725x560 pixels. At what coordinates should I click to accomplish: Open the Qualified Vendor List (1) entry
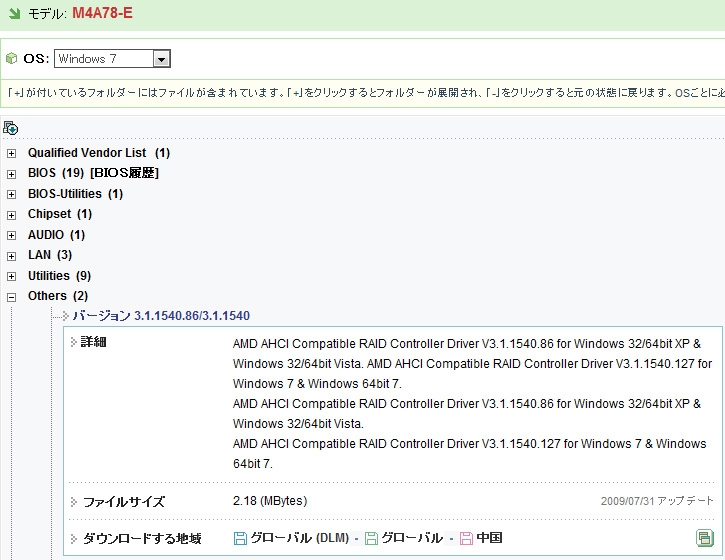click(99, 153)
